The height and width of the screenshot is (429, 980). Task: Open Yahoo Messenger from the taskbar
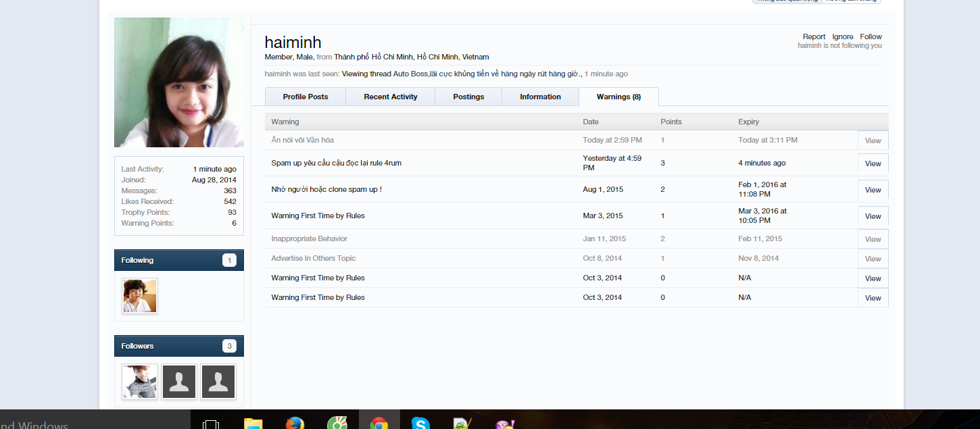click(x=505, y=424)
